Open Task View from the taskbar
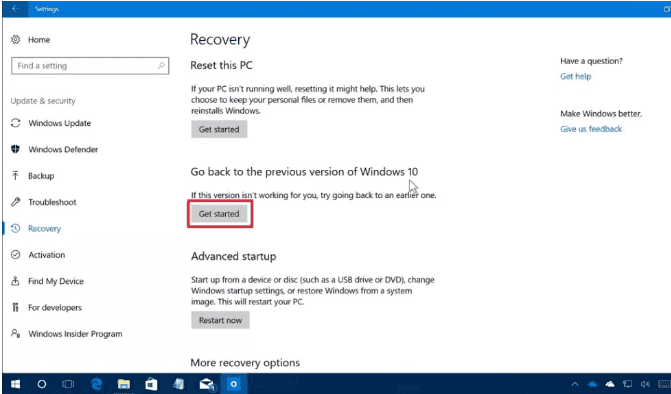This screenshot has width=671, height=394. [68, 384]
